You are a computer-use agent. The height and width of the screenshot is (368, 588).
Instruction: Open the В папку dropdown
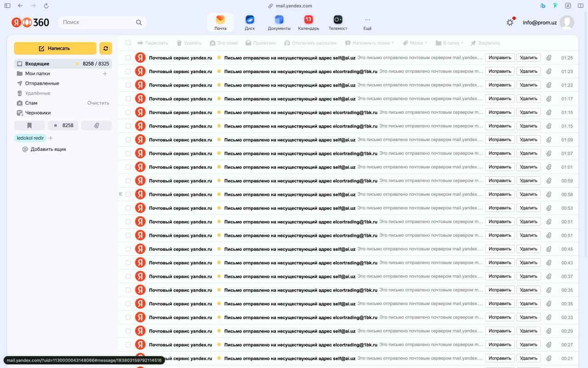(x=449, y=43)
